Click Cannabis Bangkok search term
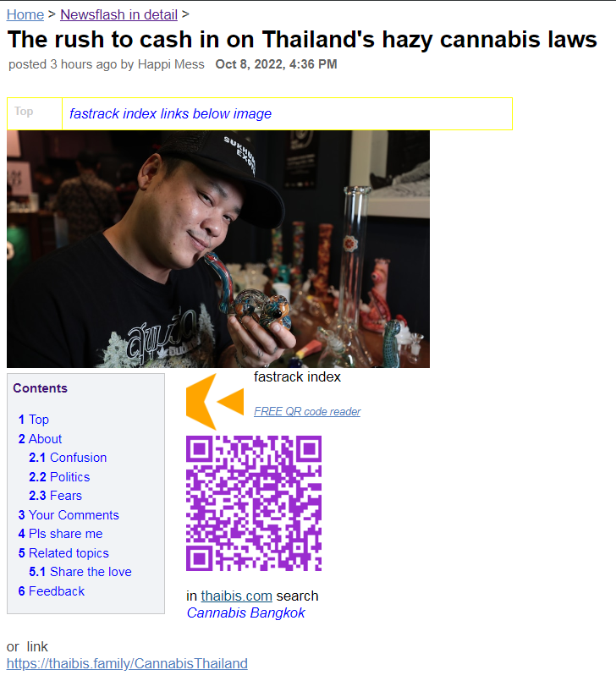Viewport: 616px width, 681px height. pyautogui.click(x=246, y=612)
